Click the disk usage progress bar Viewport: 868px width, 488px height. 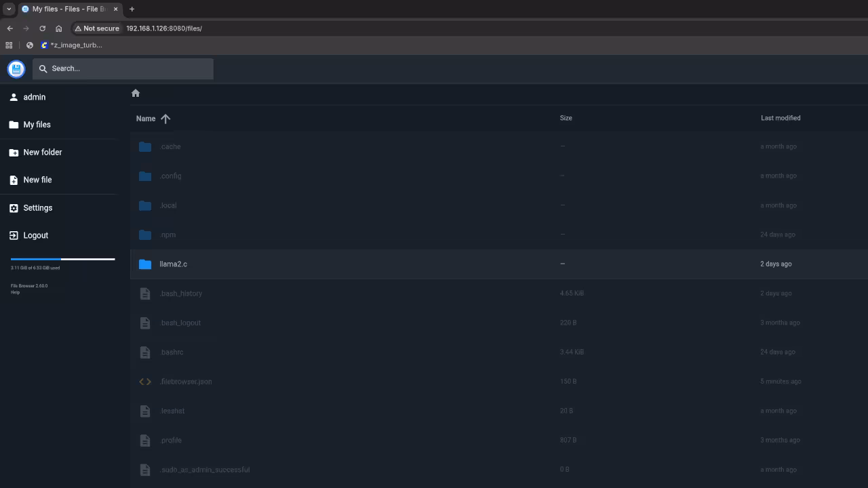pos(62,259)
